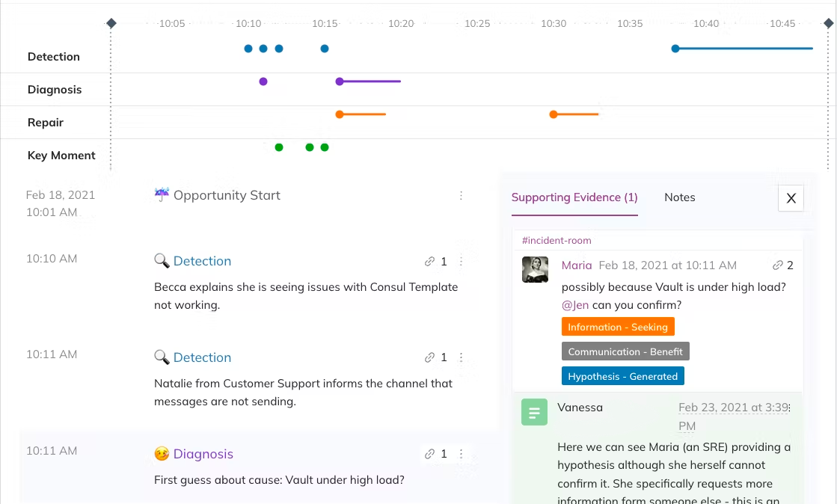Viewport: 837px width, 504px height.
Task: Click the Vanessa author name
Action: coord(580,408)
